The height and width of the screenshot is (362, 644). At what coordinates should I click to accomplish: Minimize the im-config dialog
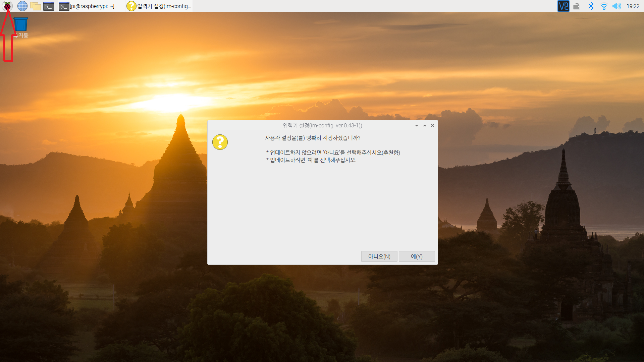click(x=417, y=125)
